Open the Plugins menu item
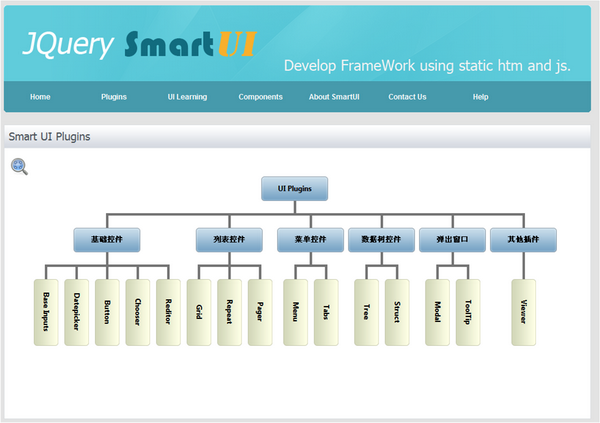Image resolution: width=600 pixels, height=423 pixels. tap(114, 97)
